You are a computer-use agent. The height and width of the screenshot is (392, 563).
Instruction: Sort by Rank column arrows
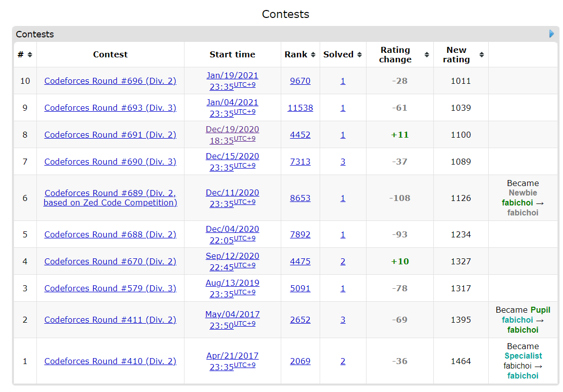[313, 54]
